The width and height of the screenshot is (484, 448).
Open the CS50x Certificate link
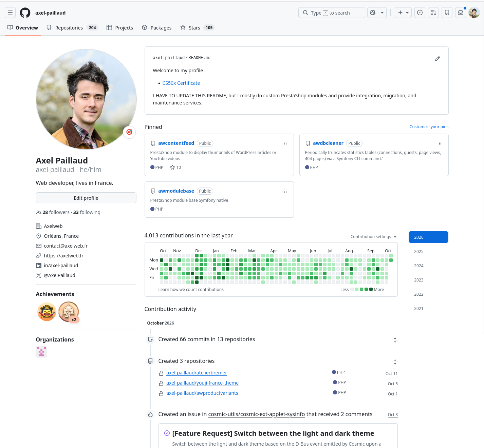[181, 83]
